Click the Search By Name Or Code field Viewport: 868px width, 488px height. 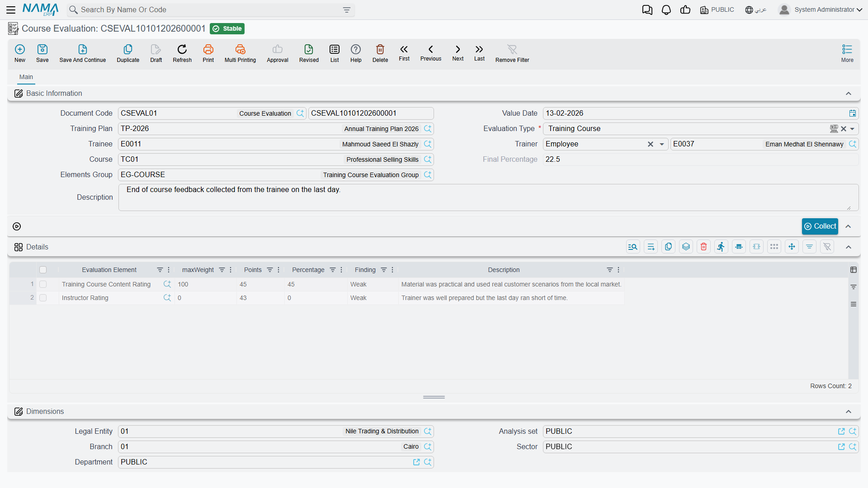click(x=210, y=10)
